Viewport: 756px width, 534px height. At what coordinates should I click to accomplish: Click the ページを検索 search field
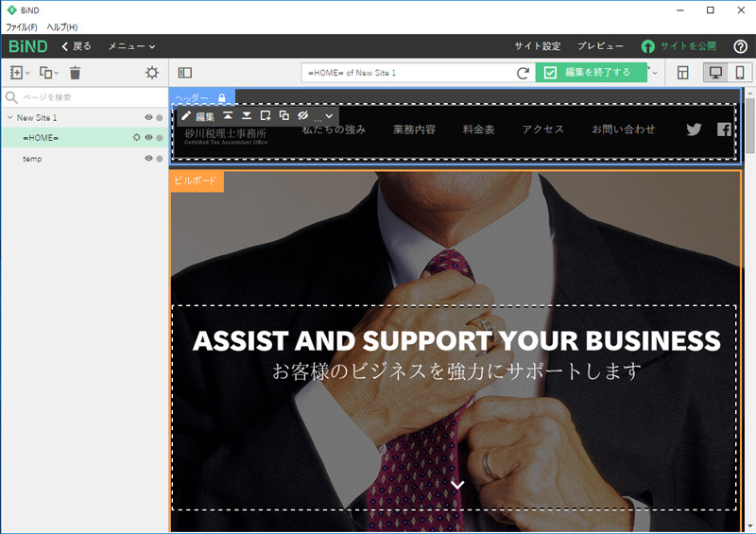[x=84, y=97]
